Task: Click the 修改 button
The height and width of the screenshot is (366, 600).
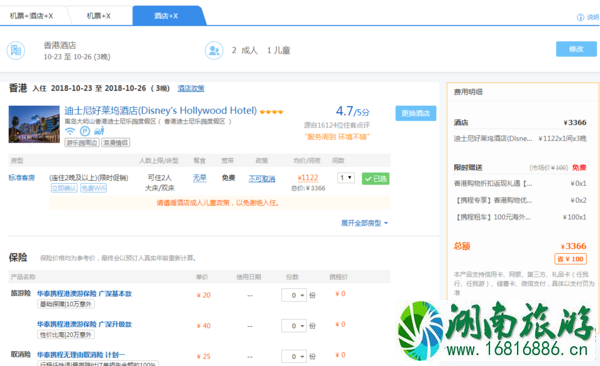Action: (x=576, y=49)
